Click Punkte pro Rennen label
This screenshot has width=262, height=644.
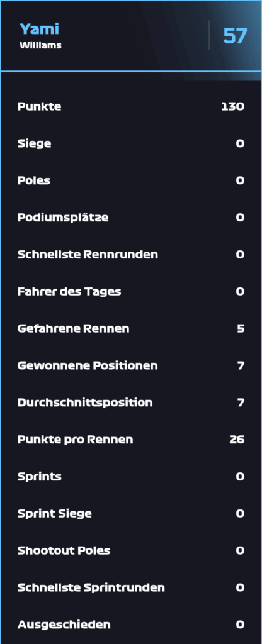click(x=76, y=440)
